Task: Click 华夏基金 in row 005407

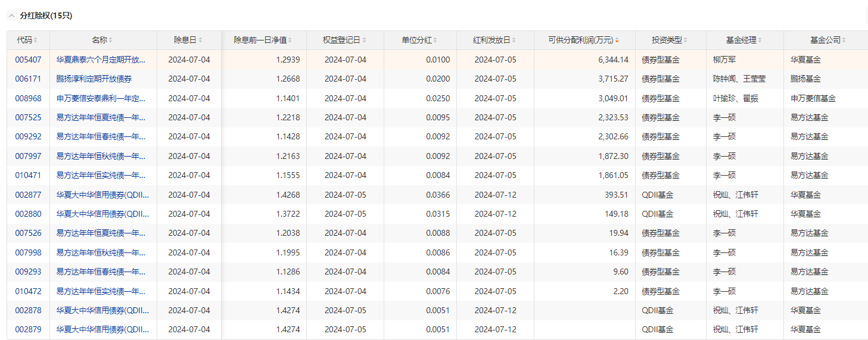Action: 805,60
